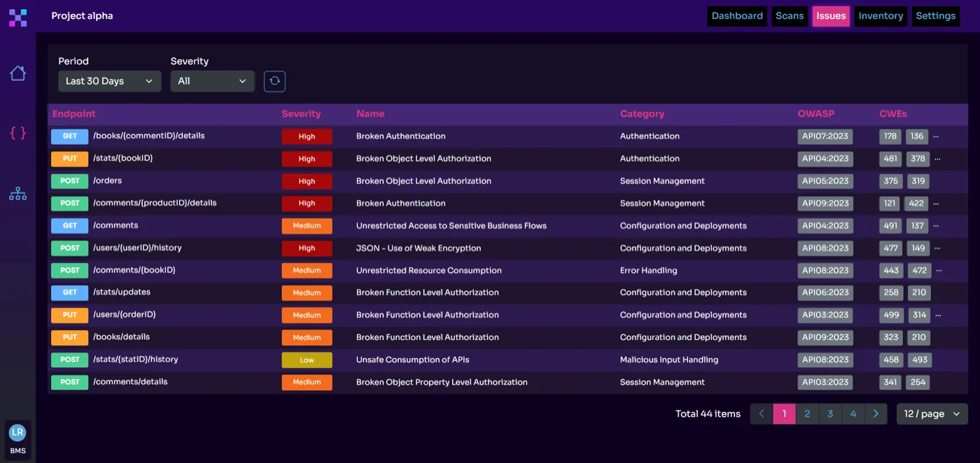Open the 12 / page size dropdown
Viewport: 980px width, 463px height.
932,413
